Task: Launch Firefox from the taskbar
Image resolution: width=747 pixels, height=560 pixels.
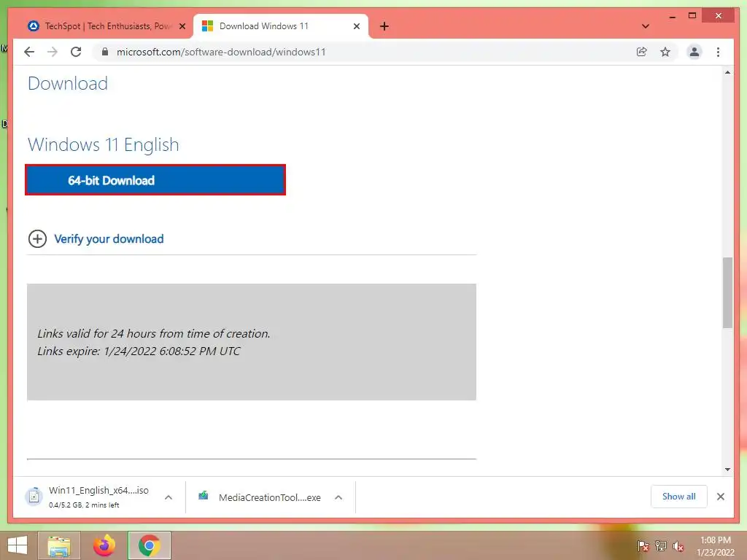Action: tap(104, 545)
